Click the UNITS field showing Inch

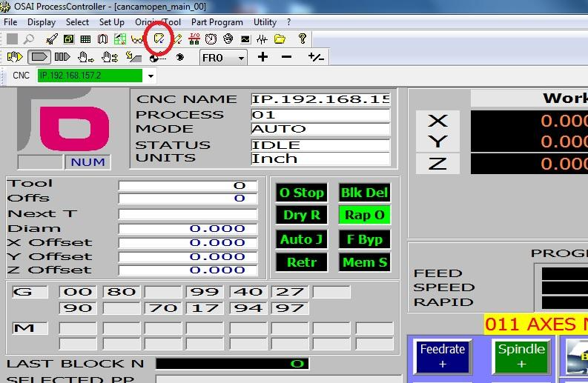(320, 159)
